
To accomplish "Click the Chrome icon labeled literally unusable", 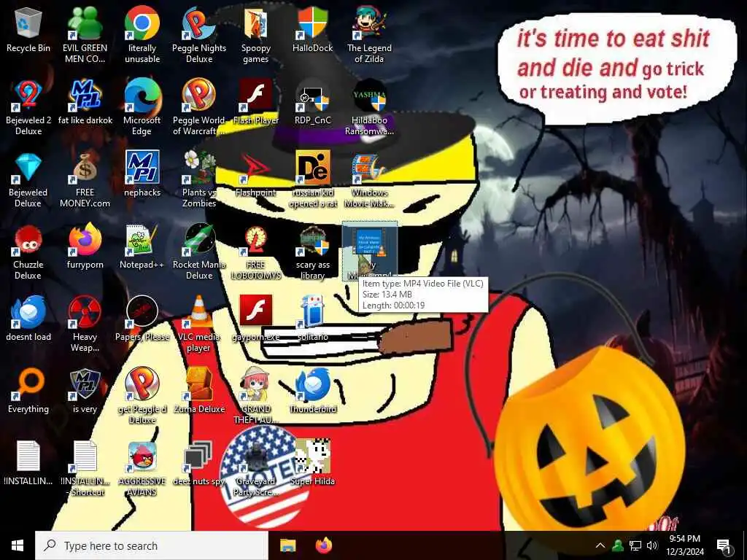I will (x=142, y=23).
